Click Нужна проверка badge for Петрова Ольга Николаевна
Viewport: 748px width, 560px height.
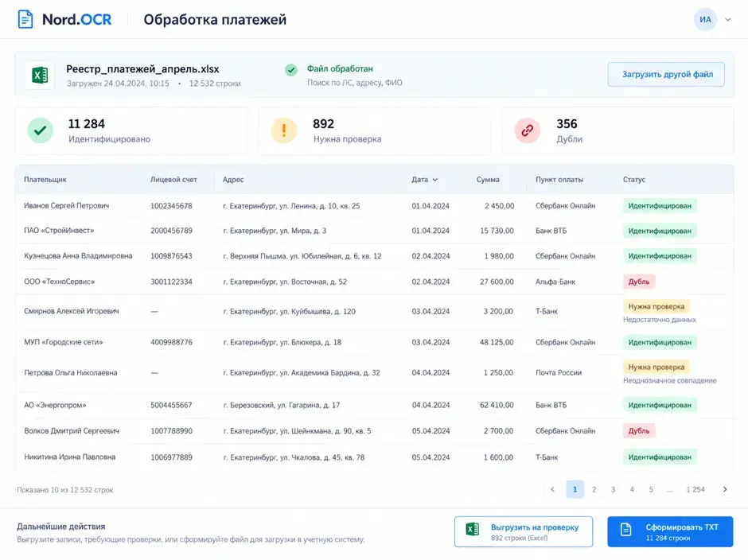pyautogui.click(x=656, y=367)
